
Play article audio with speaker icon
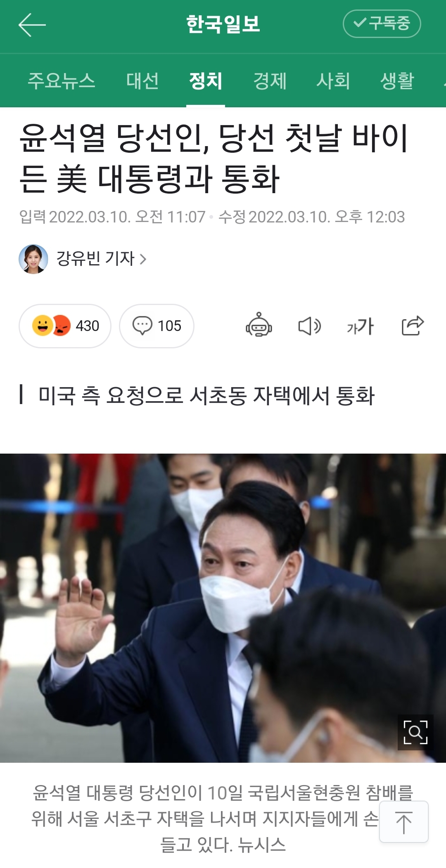(309, 326)
